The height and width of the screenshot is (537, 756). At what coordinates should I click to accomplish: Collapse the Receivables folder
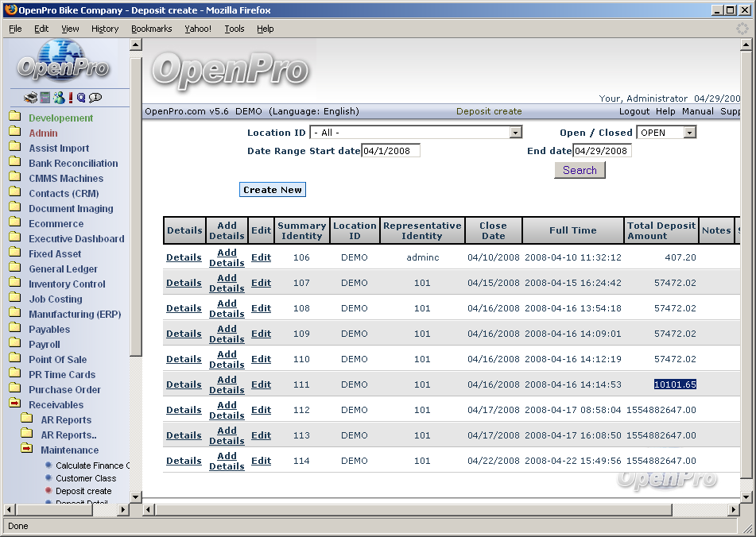tap(15, 405)
